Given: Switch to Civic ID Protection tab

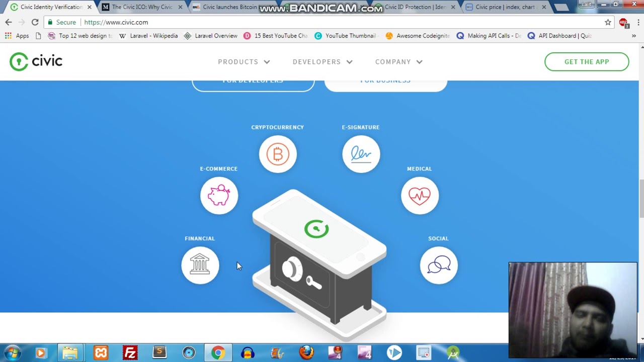Looking at the screenshot, I should [x=415, y=7].
